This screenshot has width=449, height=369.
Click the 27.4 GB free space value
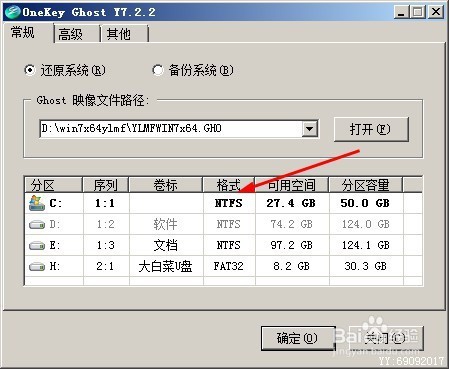point(291,203)
